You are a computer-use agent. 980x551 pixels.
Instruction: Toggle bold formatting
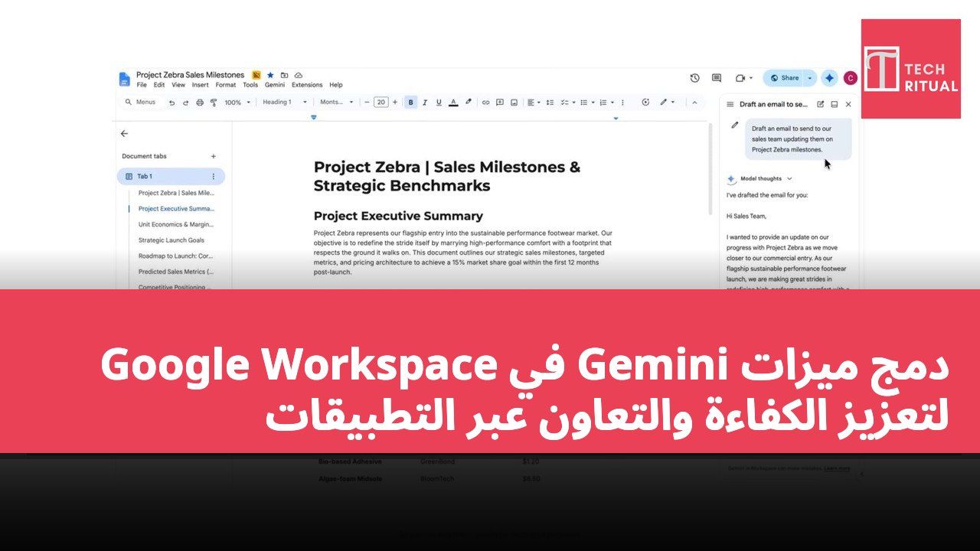410,103
